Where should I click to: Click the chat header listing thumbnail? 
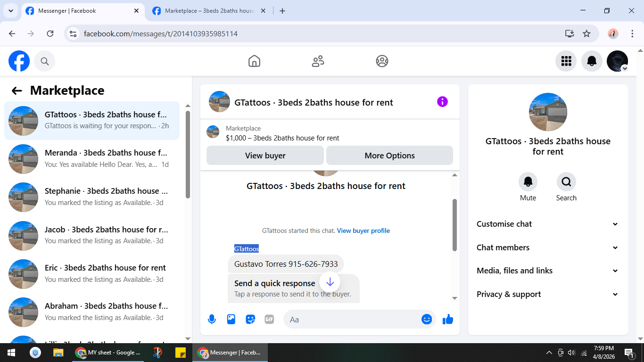(x=219, y=102)
